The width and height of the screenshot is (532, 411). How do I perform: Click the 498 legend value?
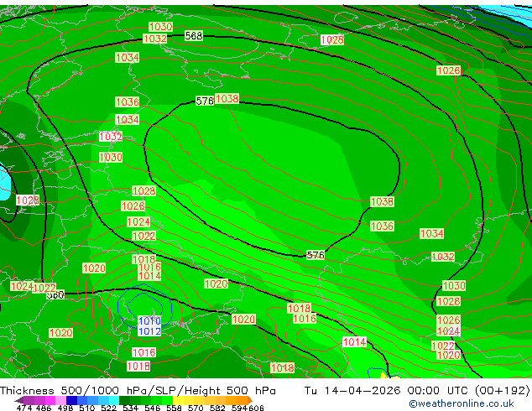[65, 408]
